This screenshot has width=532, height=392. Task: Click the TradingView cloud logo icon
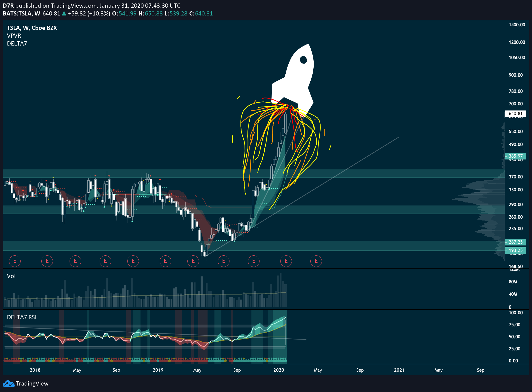point(9,384)
